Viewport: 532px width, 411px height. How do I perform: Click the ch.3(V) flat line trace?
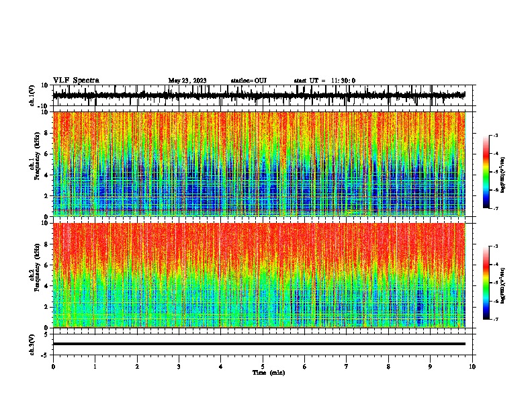[x=259, y=344]
